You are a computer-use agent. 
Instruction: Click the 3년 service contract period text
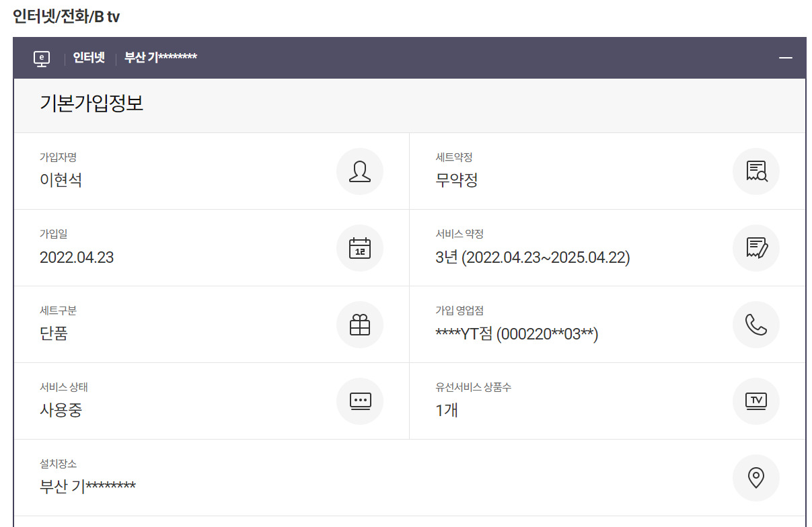[x=532, y=257]
